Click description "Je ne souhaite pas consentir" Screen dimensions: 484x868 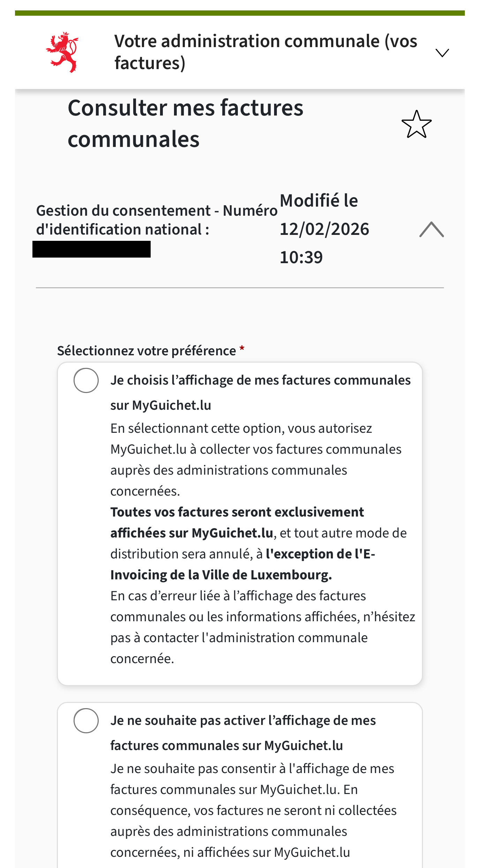click(x=252, y=769)
